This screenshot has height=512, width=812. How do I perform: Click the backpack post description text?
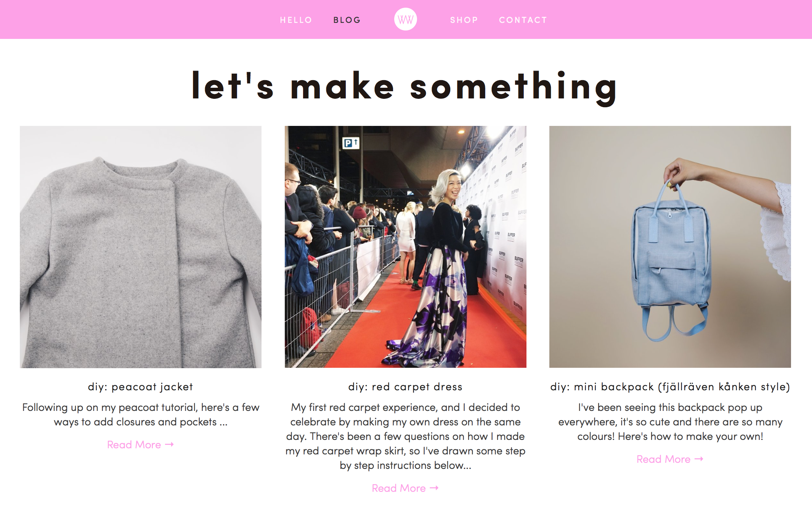pos(670,422)
